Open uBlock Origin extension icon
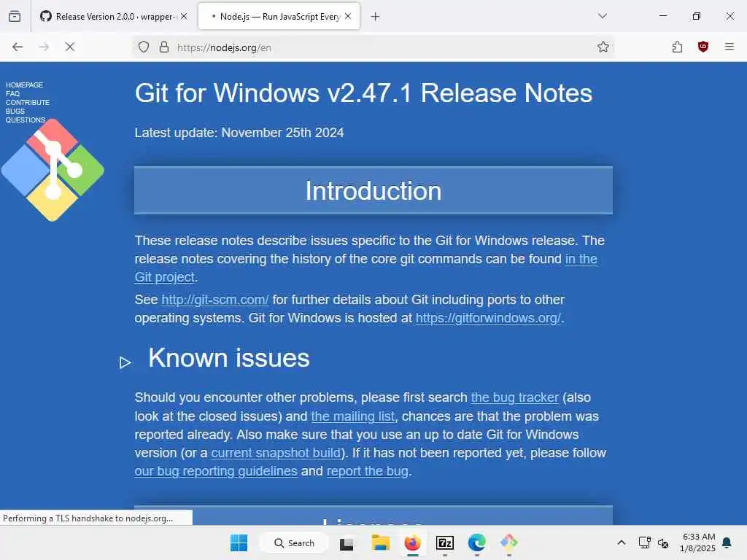This screenshot has height=560, width=747. pyautogui.click(x=703, y=47)
